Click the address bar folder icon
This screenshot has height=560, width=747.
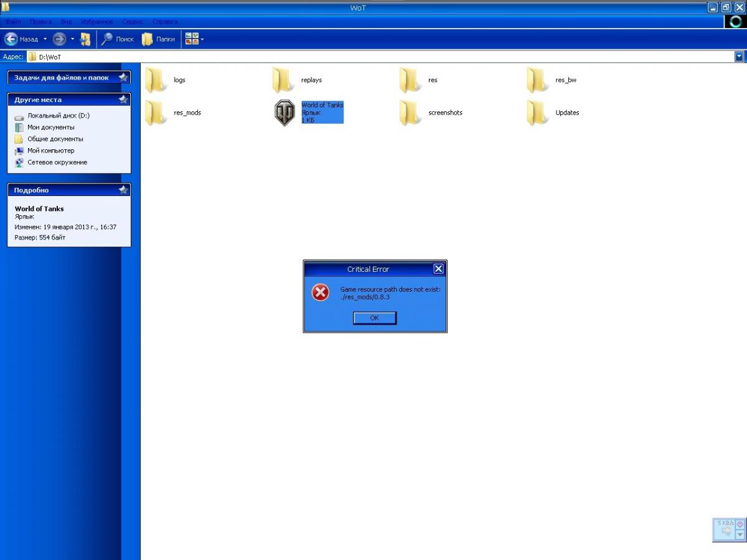tap(32, 57)
